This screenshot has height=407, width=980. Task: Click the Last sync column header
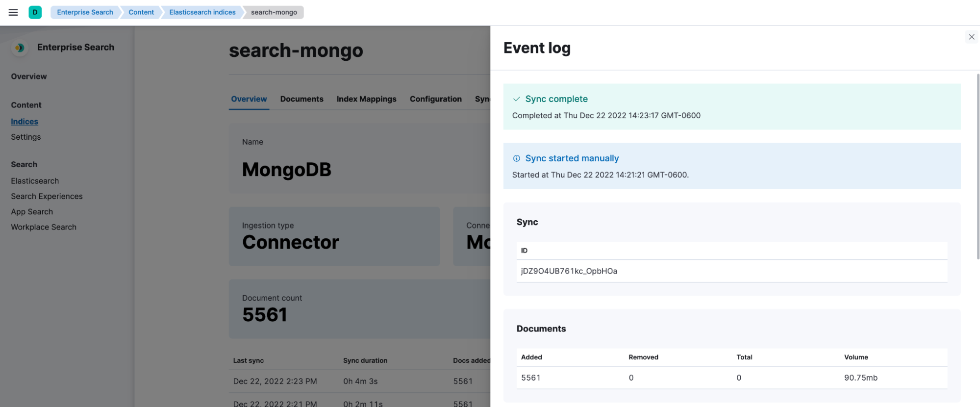click(x=248, y=360)
